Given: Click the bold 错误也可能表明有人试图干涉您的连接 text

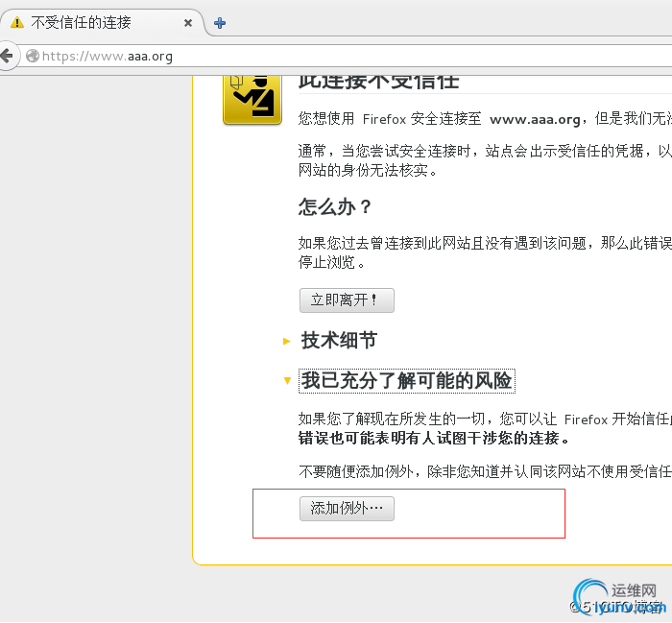Looking at the screenshot, I should tap(434, 439).
